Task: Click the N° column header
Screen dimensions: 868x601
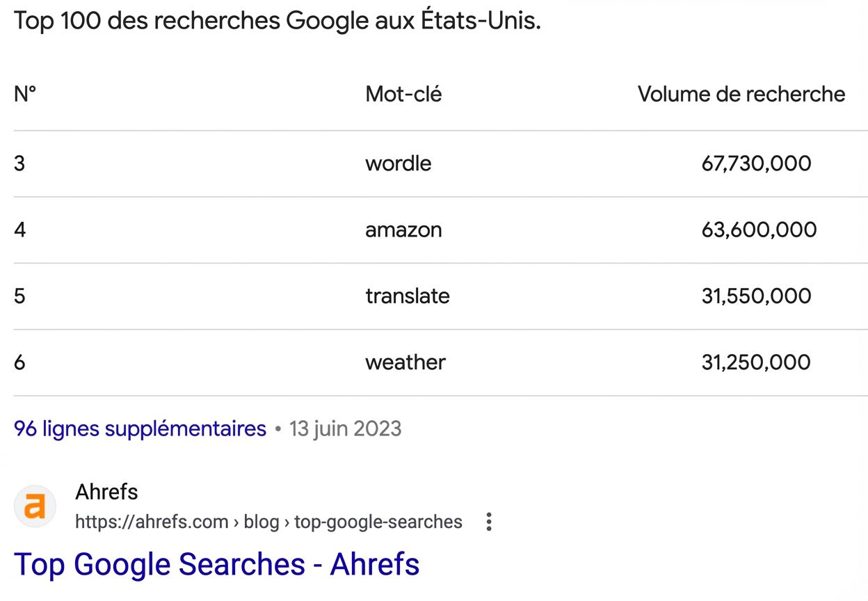Action: [x=25, y=94]
